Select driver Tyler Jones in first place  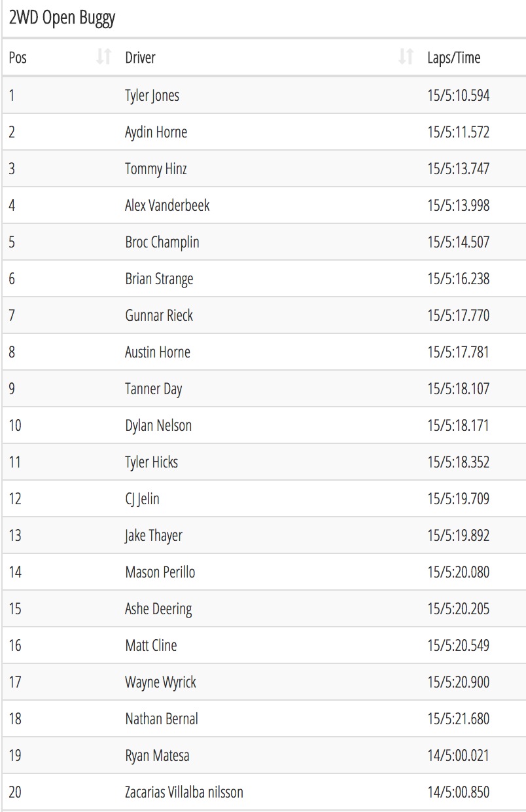[152, 96]
